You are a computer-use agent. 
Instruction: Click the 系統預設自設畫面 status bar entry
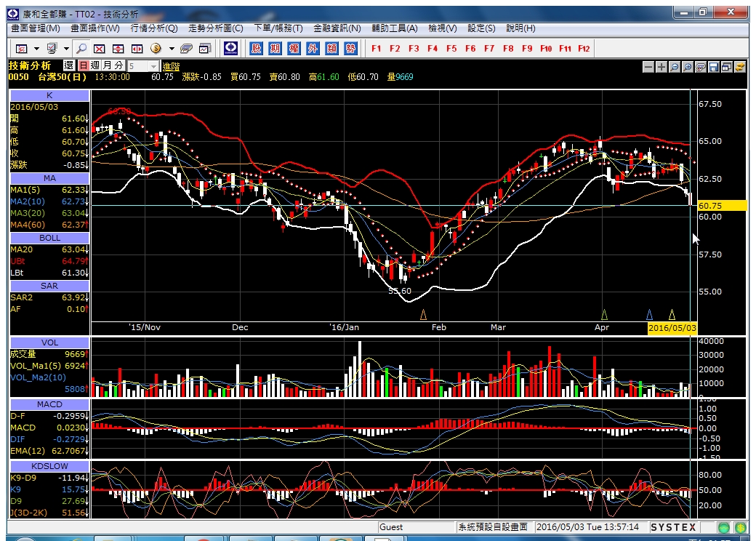click(x=493, y=527)
